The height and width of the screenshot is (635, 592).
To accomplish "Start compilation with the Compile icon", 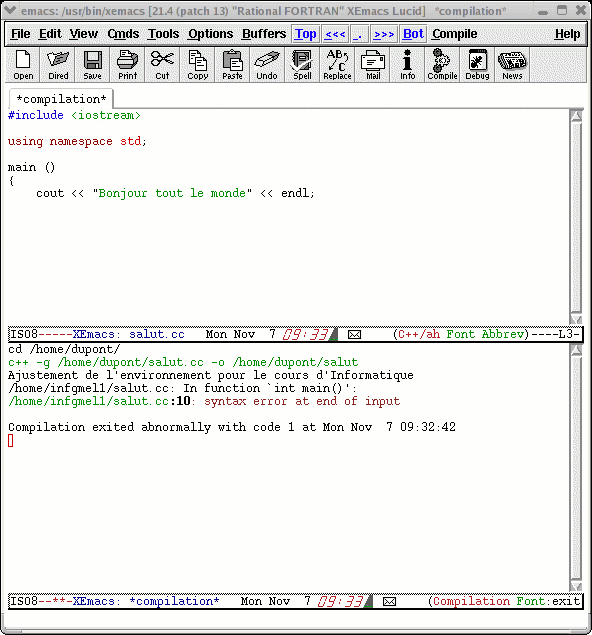I will [442, 65].
